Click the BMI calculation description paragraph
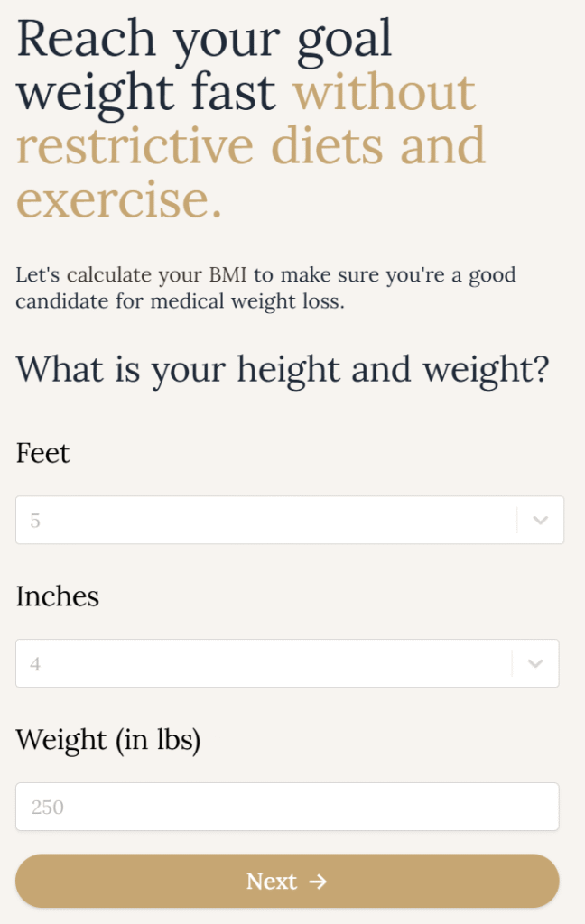Viewport: 585px width, 924px height. pyautogui.click(x=265, y=288)
